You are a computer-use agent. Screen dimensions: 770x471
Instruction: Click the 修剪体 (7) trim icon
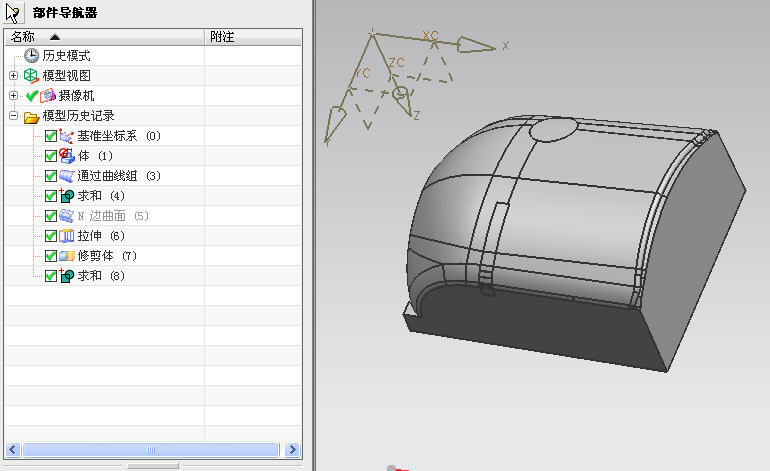tap(67, 256)
